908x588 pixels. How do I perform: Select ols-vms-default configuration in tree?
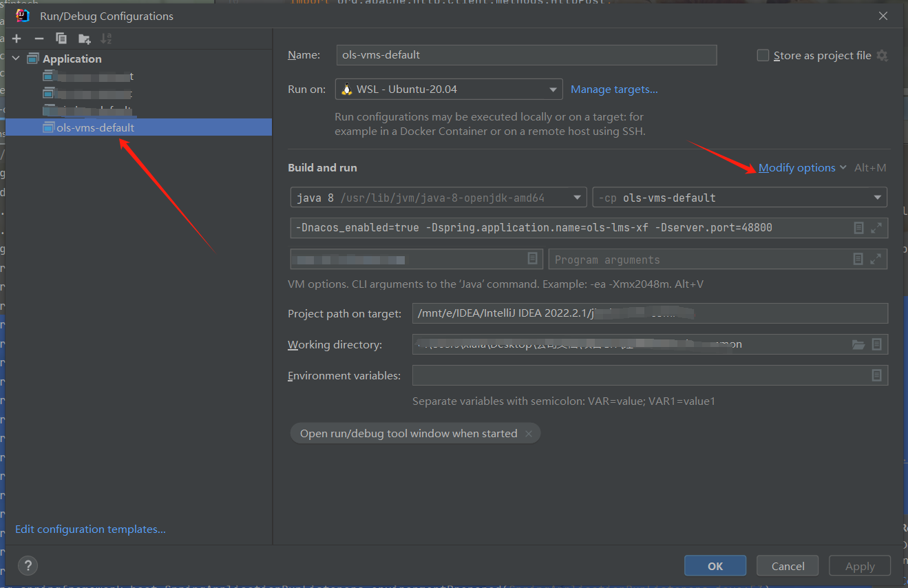tap(138, 127)
